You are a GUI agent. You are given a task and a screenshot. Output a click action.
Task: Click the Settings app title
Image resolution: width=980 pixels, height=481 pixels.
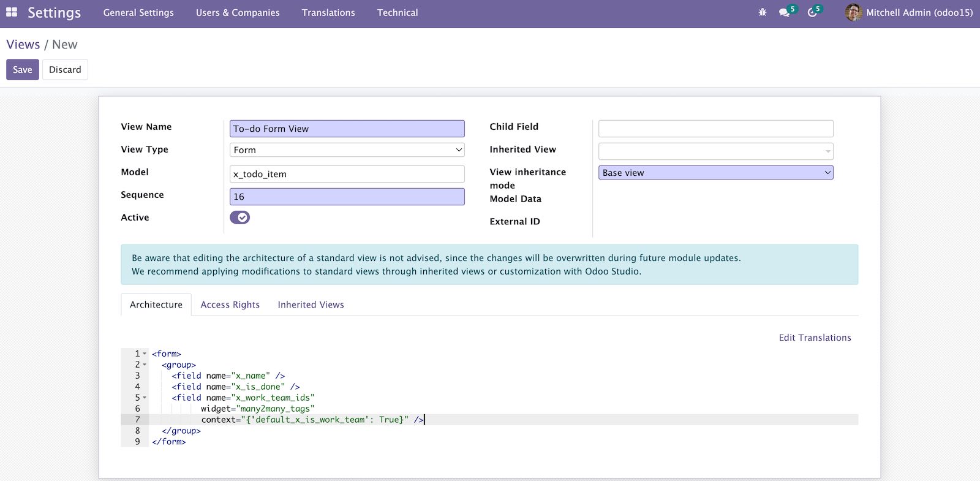pyautogui.click(x=54, y=12)
